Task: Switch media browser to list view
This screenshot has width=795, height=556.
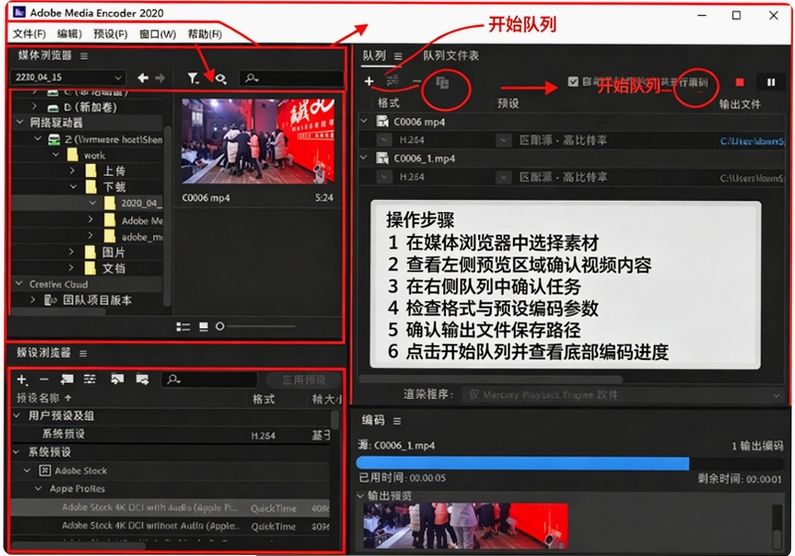Action: [x=183, y=327]
